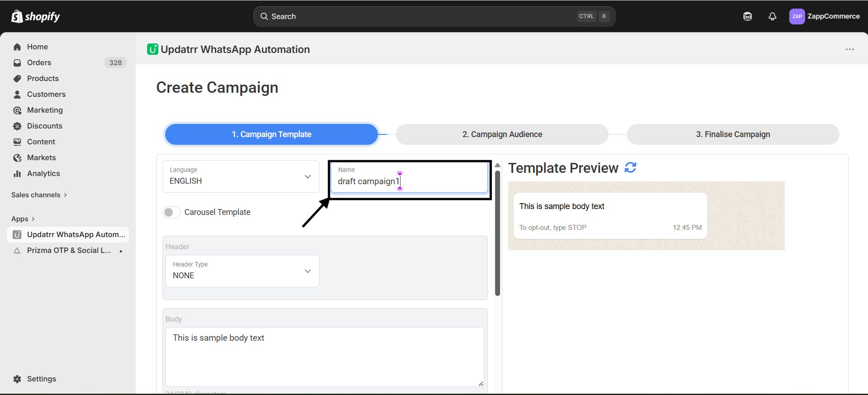Refresh the Template Preview
This screenshot has width=868, height=395.
pyautogui.click(x=630, y=168)
